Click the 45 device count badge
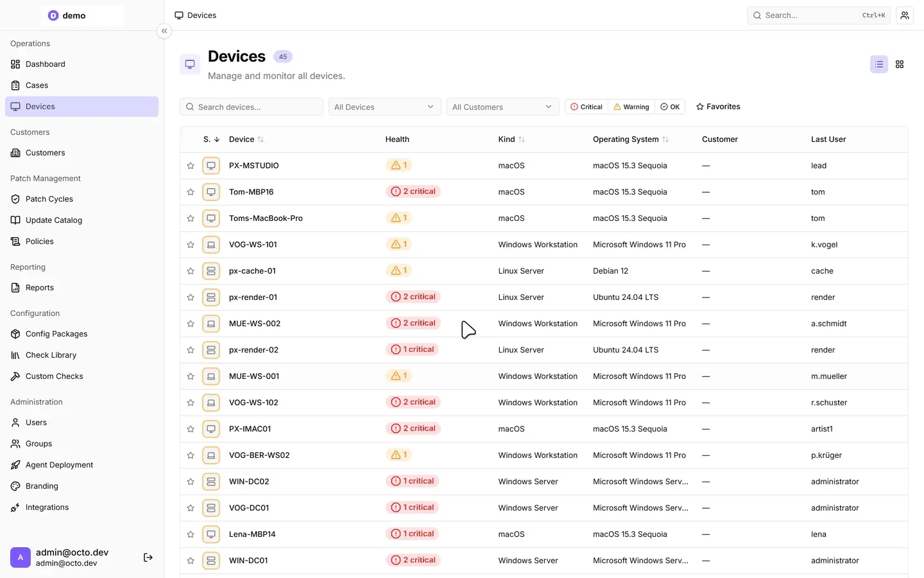Image resolution: width=924 pixels, height=578 pixels. tap(283, 57)
